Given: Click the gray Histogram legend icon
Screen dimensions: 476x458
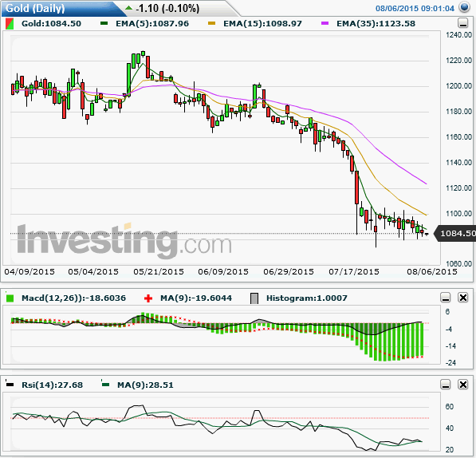Looking at the screenshot, I should (x=254, y=298).
